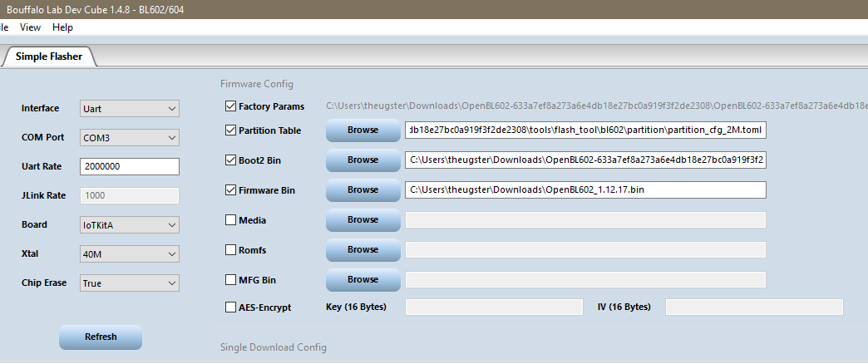This screenshot has width=868, height=364.
Task: Browse for an MFG Bin file
Action: click(362, 279)
